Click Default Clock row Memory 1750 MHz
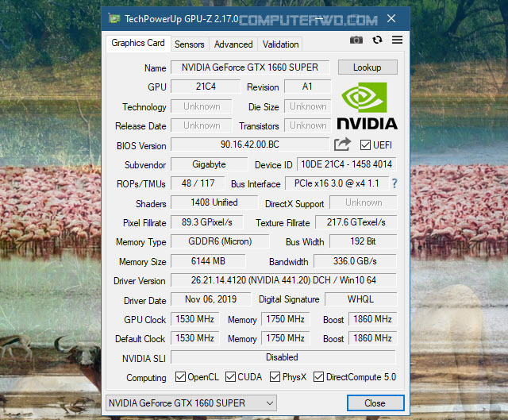The height and width of the screenshot is (420, 508). (x=286, y=338)
